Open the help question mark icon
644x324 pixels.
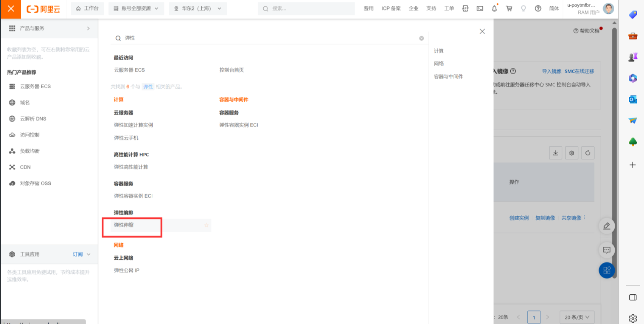tap(538, 8)
